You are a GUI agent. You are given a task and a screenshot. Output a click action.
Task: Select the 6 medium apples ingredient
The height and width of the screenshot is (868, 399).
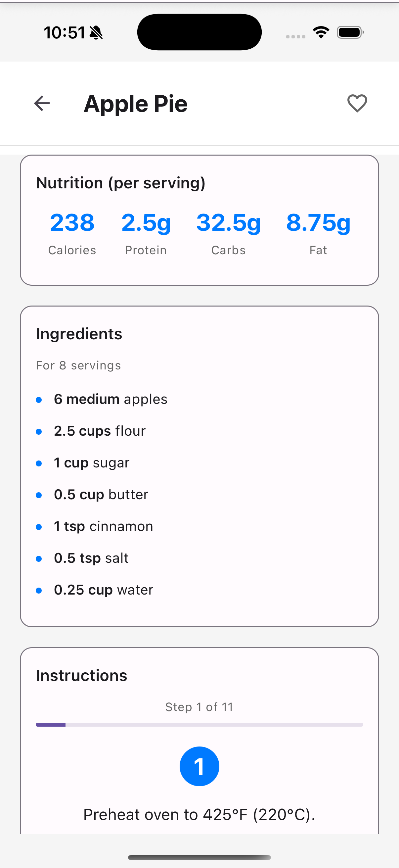click(111, 399)
